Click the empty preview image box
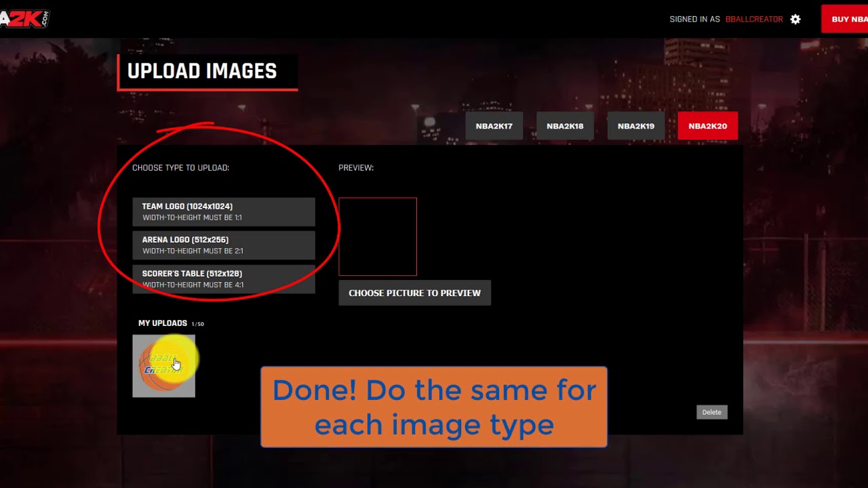 [x=378, y=237]
